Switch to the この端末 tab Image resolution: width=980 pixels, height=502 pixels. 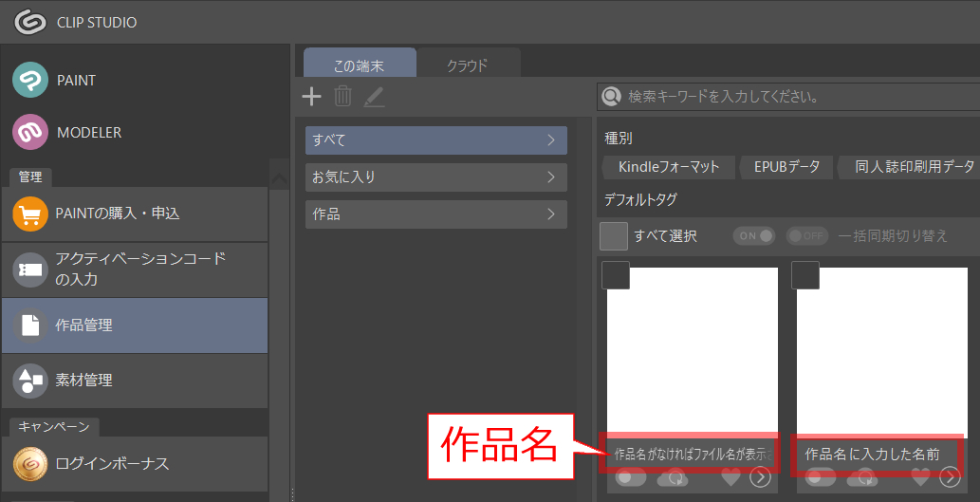[360, 64]
